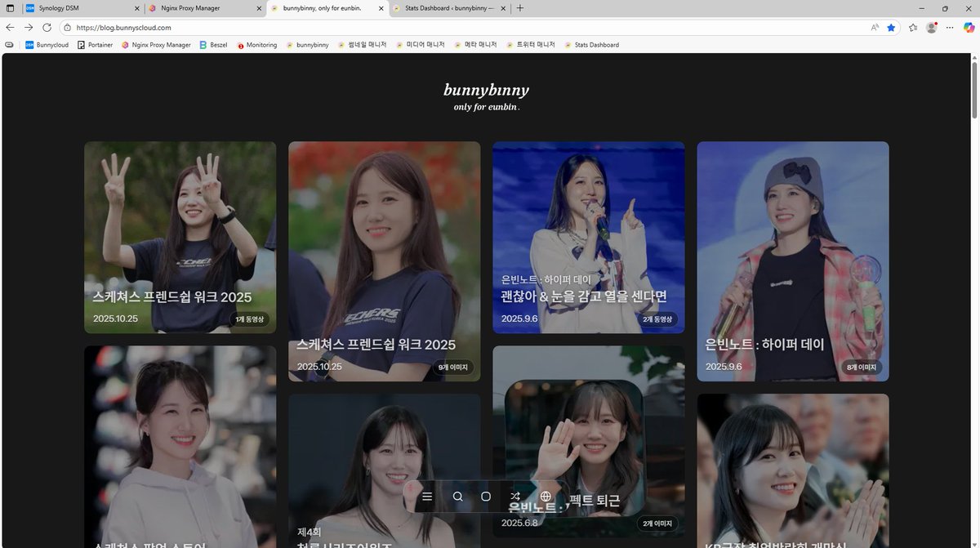This screenshot has width=980, height=548.
Task: Click the globe language icon in floating bar
Action: 546,497
